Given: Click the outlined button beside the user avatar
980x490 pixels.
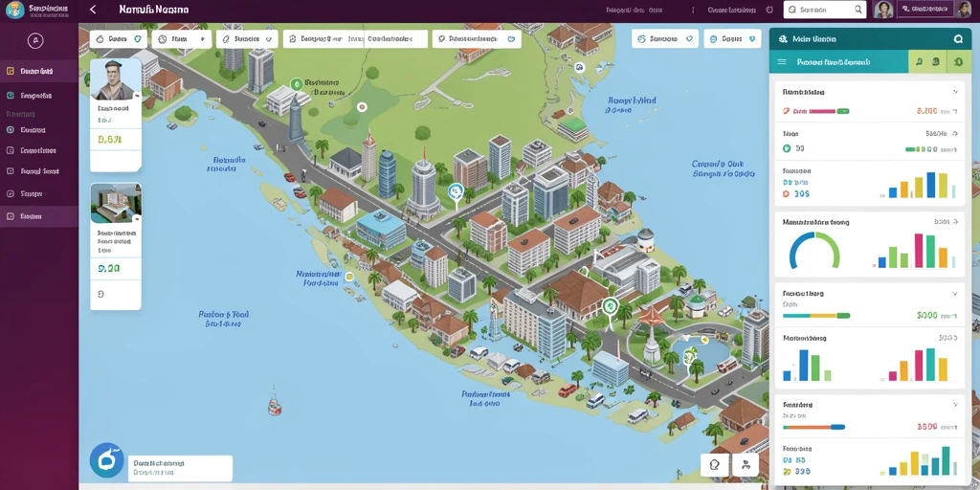Looking at the screenshot, I should coord(925,10).
